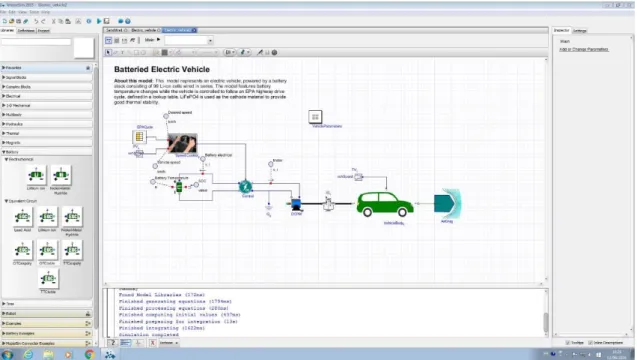Switch to the Definitions tab
The image size is (637, 360).
point(26,30)
